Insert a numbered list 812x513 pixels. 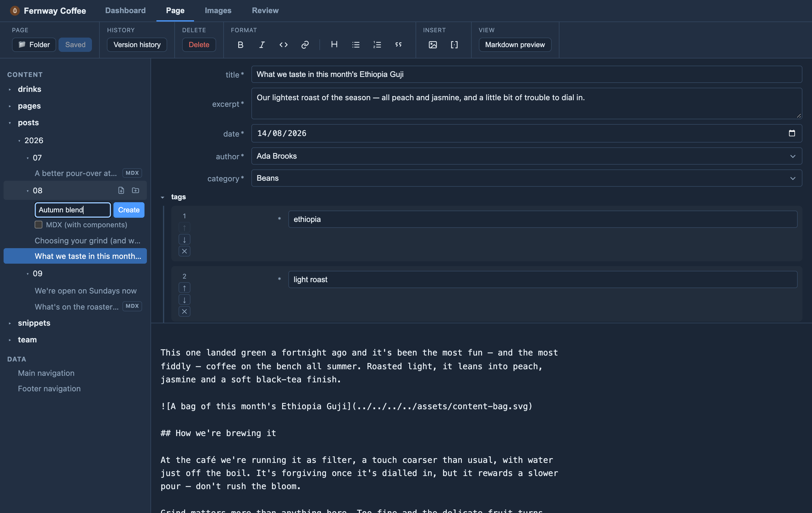[x=377, y=45]
